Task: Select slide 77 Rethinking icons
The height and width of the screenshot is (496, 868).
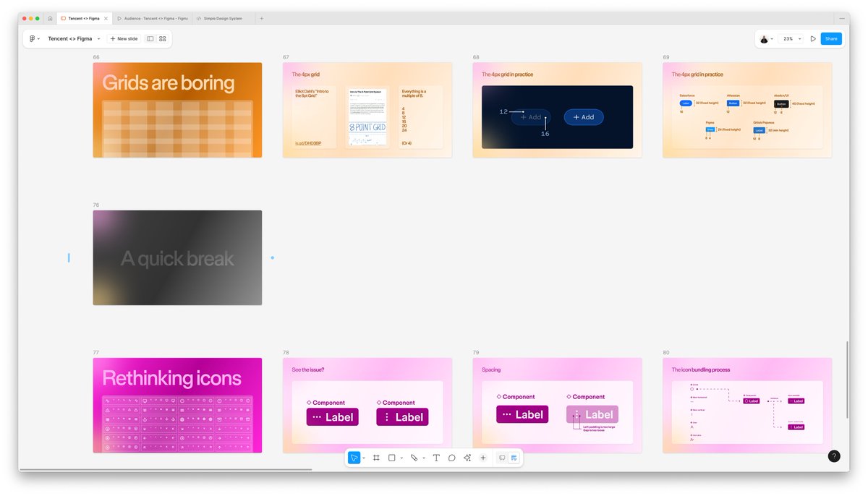Action: 177,405
